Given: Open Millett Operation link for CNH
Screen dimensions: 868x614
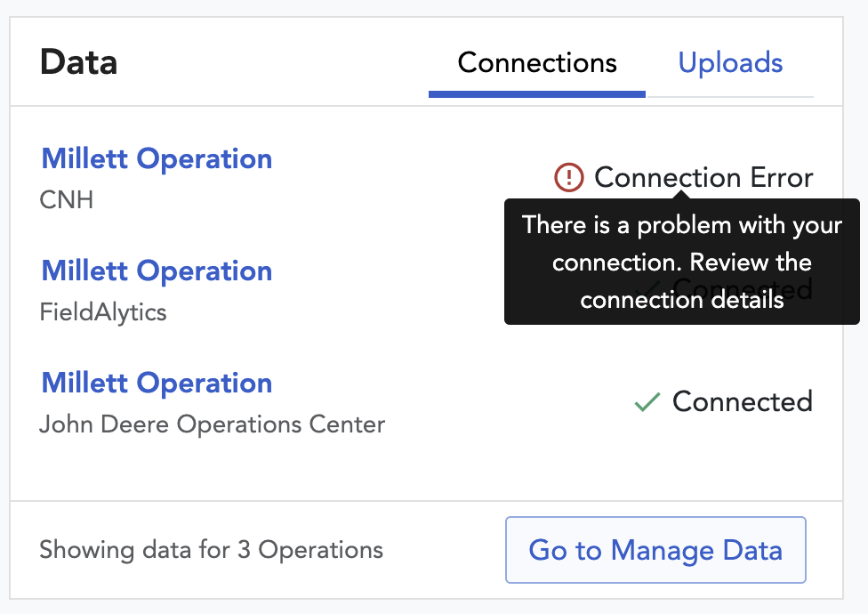Looking at the screenshot, I should [157, 159].
